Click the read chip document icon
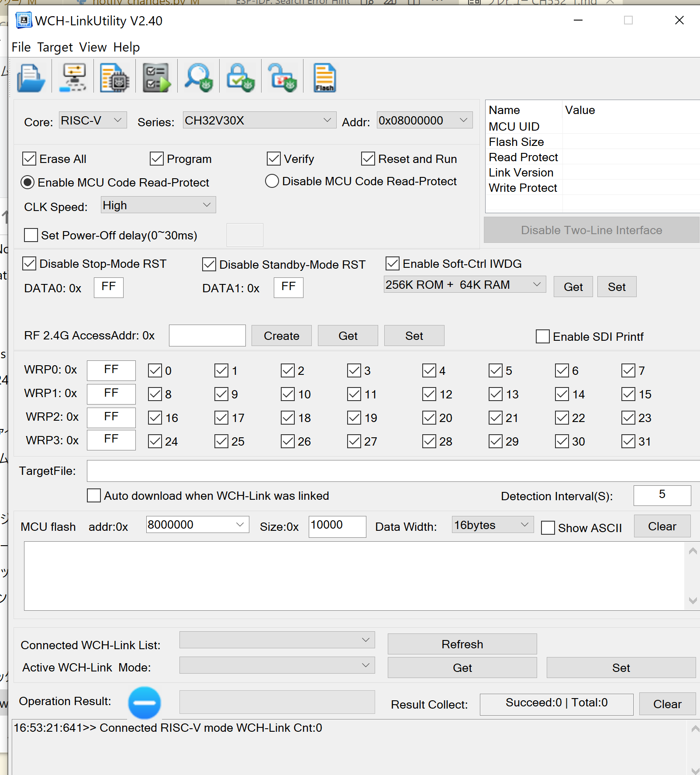Viewport: 700px width, 775px height. 114,78
